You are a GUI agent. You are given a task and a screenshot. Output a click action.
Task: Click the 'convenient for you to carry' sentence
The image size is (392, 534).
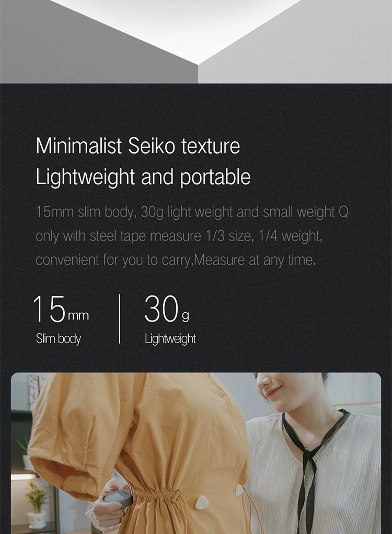click(176, 260)
